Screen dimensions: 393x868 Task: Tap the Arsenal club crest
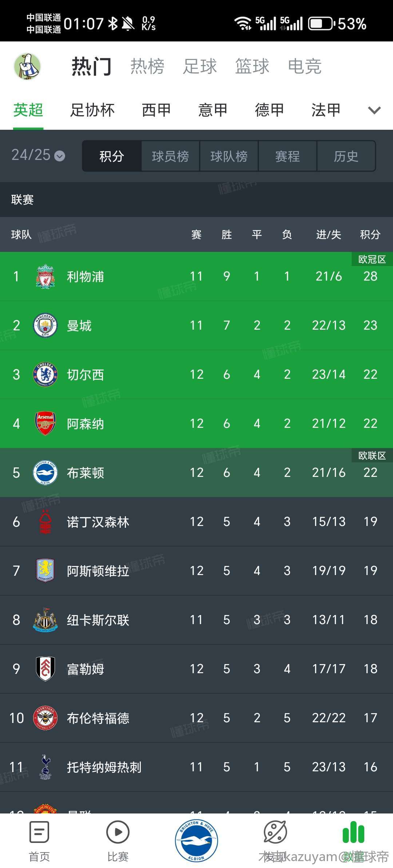click(45, 423)
